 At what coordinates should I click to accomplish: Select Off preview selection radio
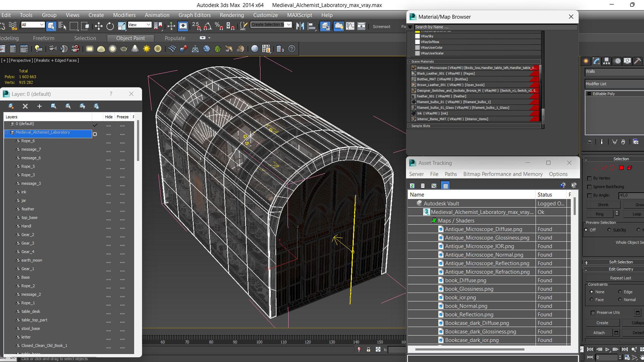586,230
